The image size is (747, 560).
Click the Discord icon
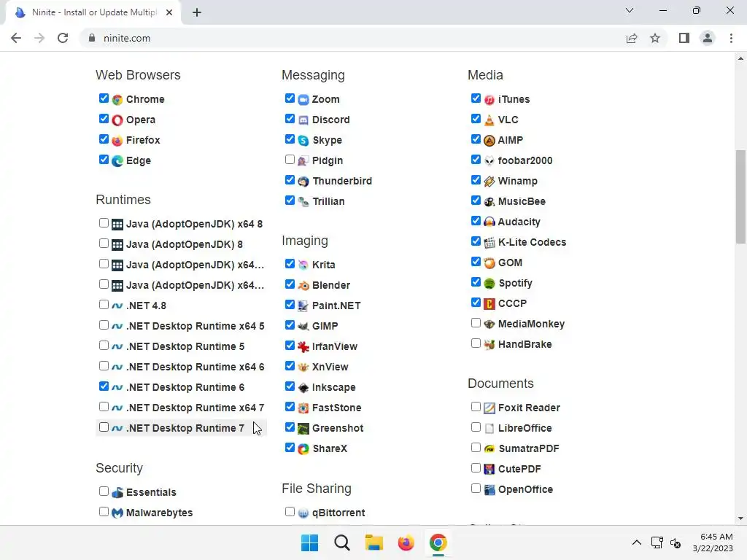[303, 120]
